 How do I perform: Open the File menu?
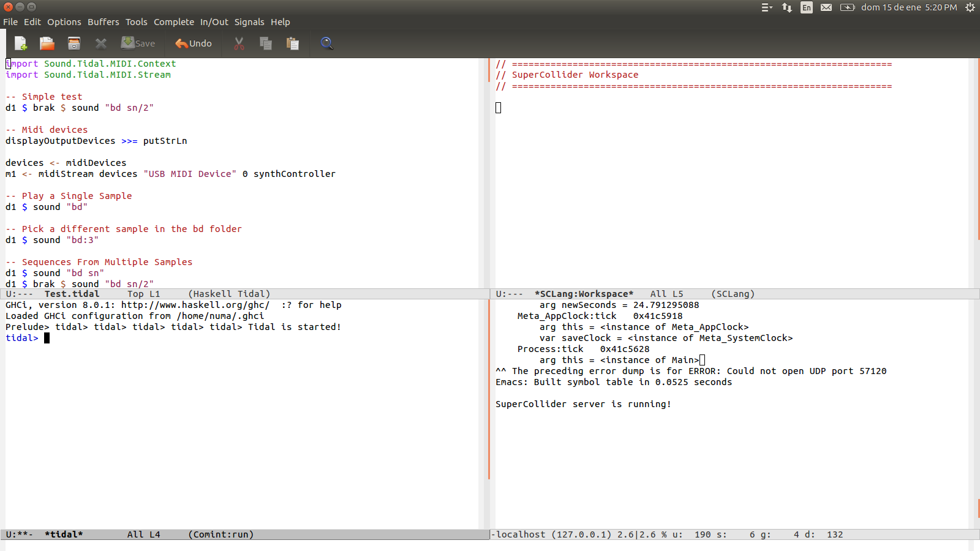point(10,22)
